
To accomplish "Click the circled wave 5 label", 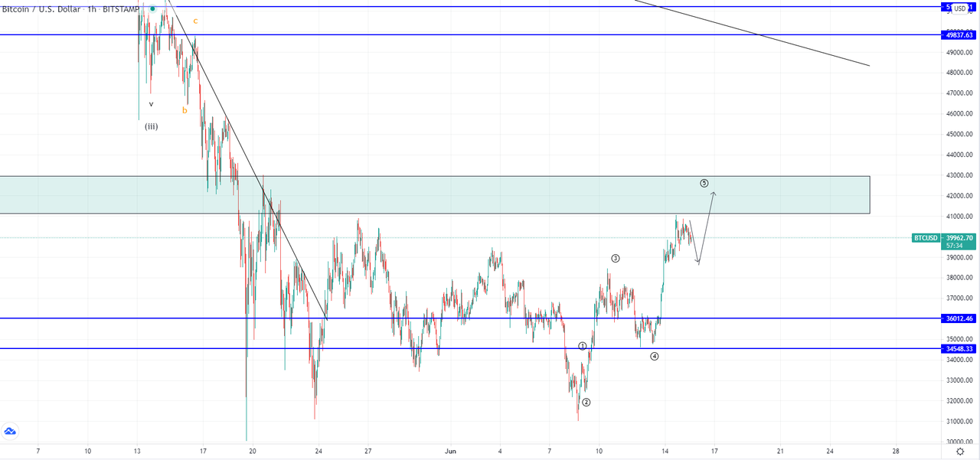I will (x=704, y=184).
